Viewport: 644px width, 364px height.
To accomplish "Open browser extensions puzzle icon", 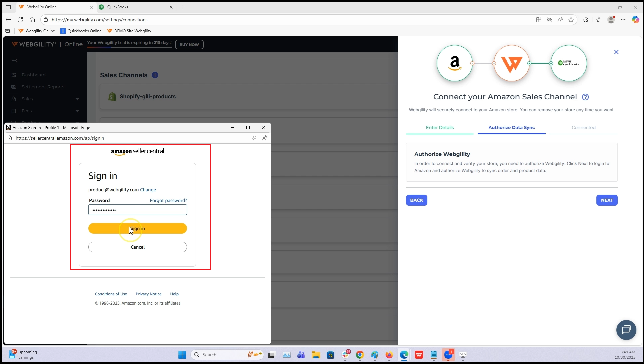I will pos(585,20).
